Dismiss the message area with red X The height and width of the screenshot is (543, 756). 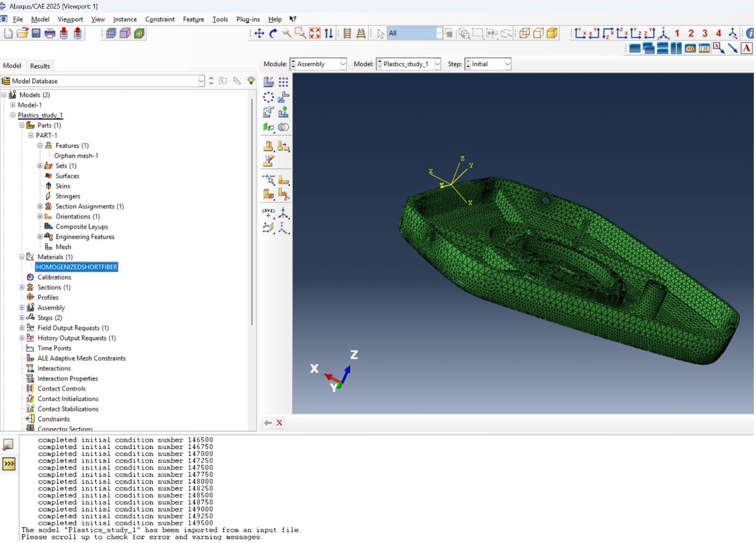pos(280,423)
